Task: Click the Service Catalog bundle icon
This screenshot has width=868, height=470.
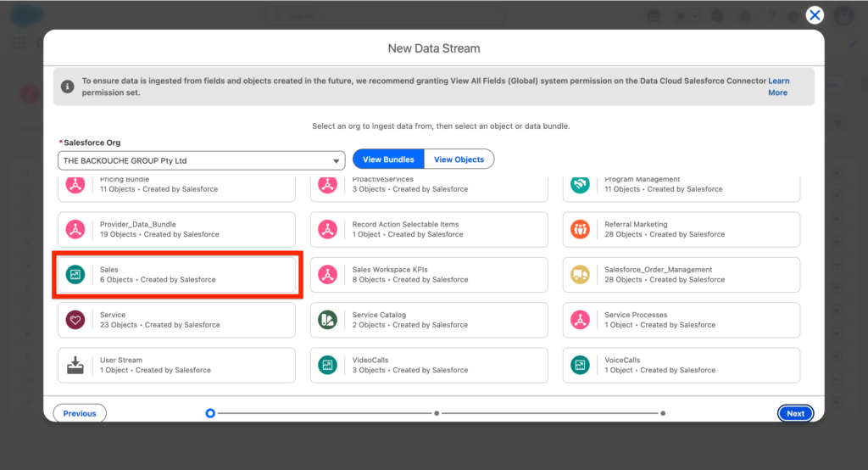Action: 327,320
